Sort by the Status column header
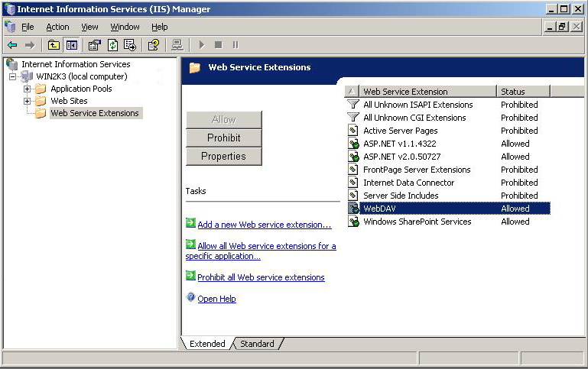Image resolution: width=588 pixels, height=369 pixels. [524, 92]
